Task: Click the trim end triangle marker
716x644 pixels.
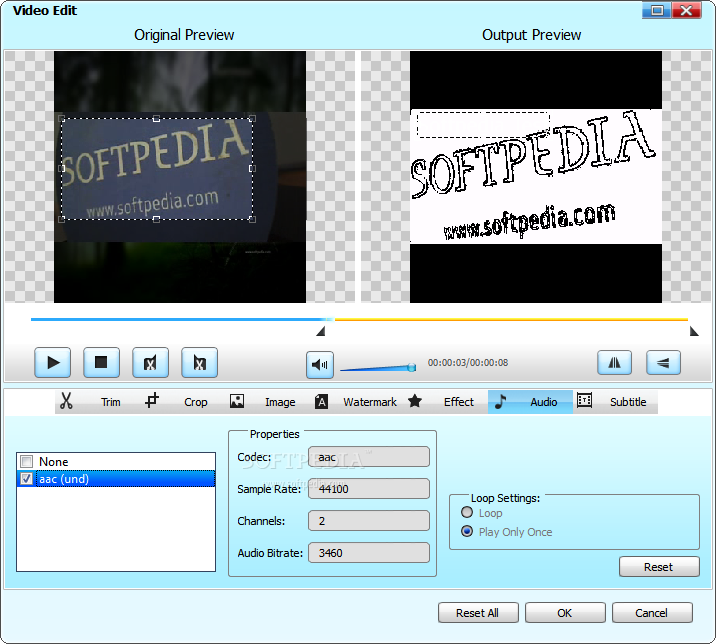Action: (x=694, y=331)
